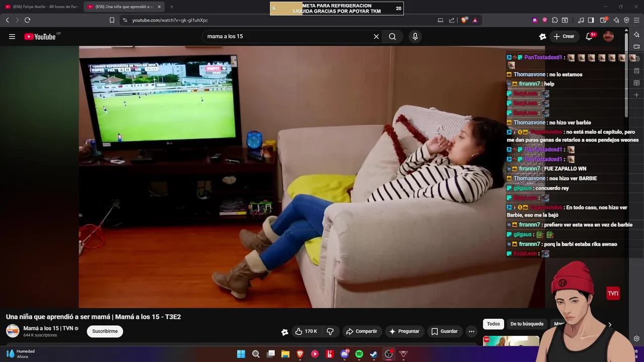Click the Compartir button
Viewport: 644px width, 362px height.
[361, 331]
